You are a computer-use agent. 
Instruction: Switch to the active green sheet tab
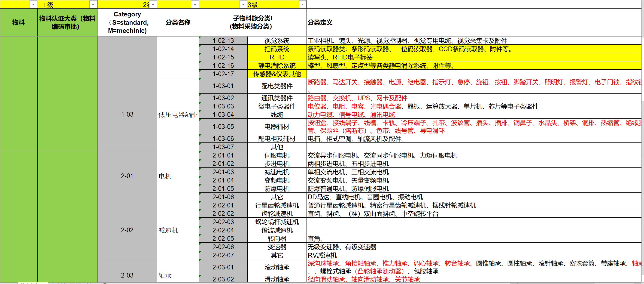pyautogui.click(x=33, y=283)
